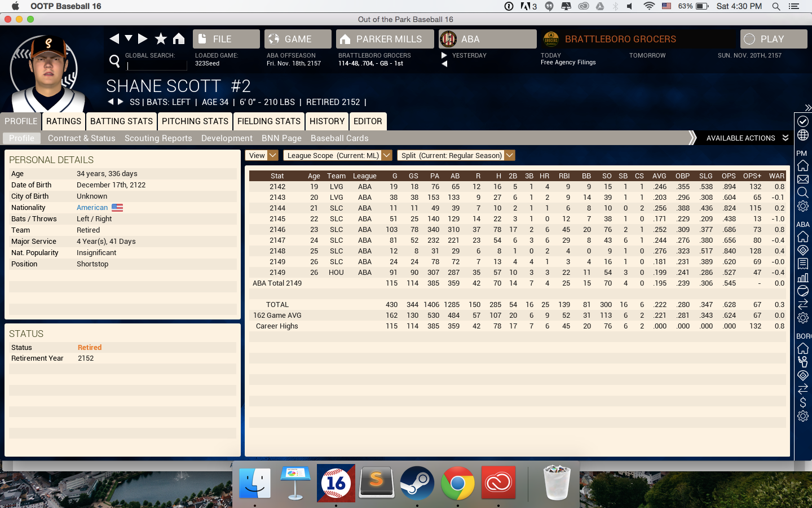812x508 pixels.
Task: Click the dollar sign finances icon
Action: (802, 402)
